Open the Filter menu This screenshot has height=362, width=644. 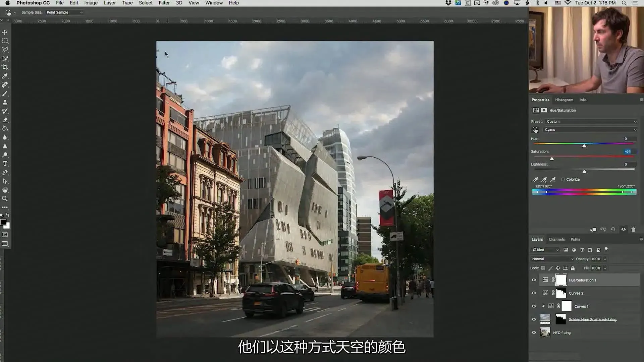click(x=164, y=3)
